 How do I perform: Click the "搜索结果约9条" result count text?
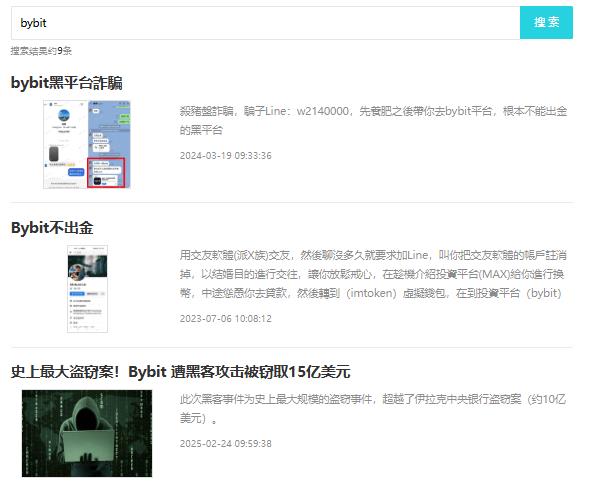pyautogui.click(x=41, y=51)
